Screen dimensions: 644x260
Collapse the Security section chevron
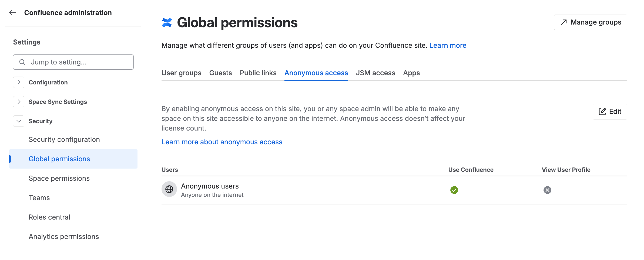coord(19,121)
